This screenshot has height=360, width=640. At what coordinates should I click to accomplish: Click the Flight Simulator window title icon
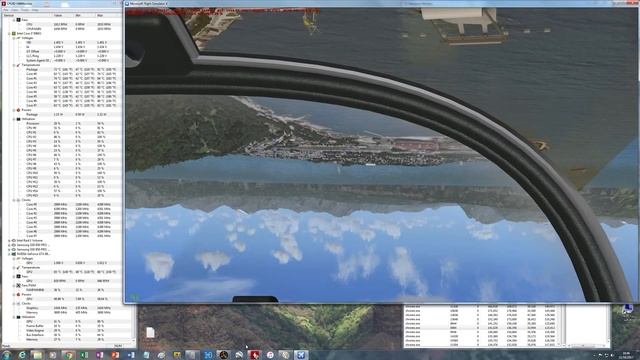click(127, 3)
